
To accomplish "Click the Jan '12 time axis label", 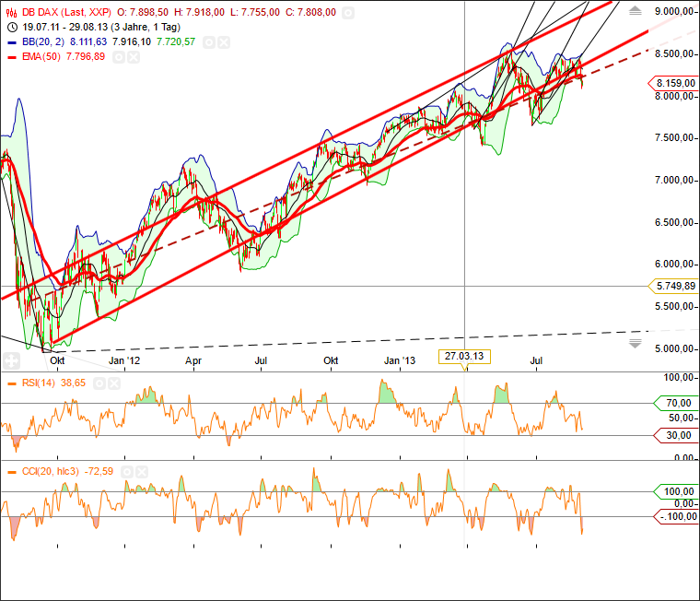I will coord(124,360).
